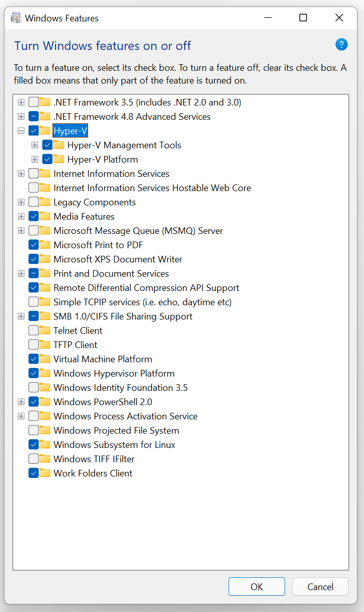Click the Media Features folder icon

click(45, 216)
